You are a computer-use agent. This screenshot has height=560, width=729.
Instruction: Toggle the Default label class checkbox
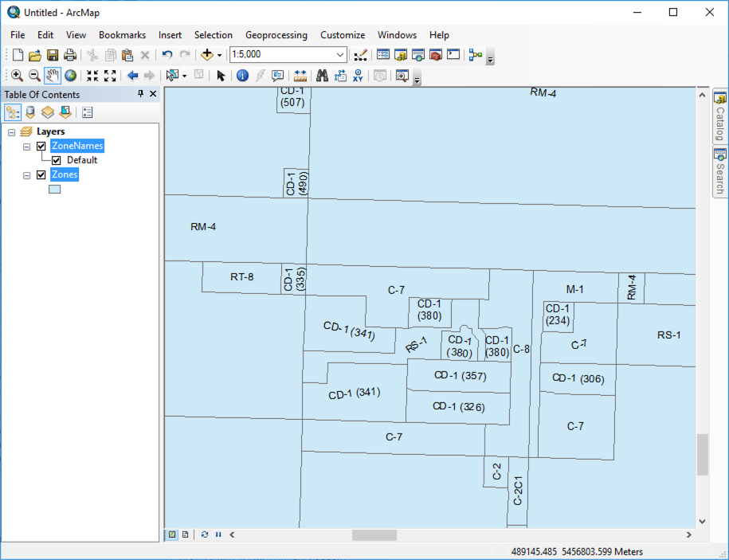point(57,160)
